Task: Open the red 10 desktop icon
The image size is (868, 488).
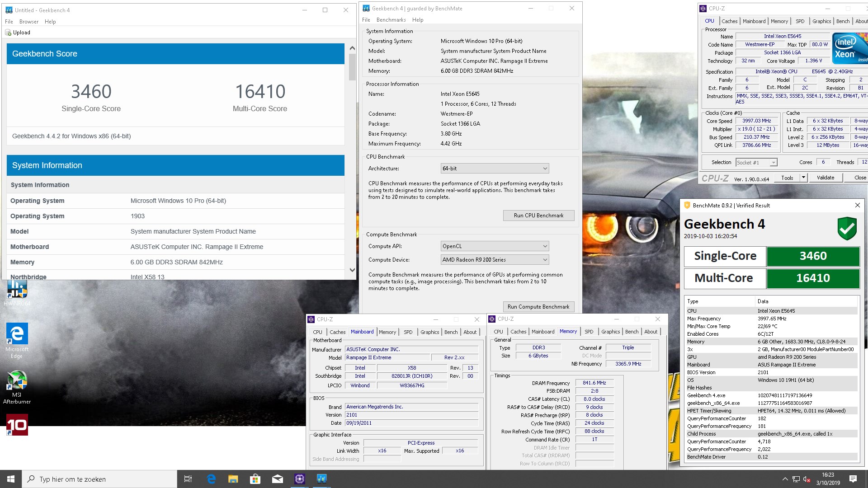Action: 17,425
